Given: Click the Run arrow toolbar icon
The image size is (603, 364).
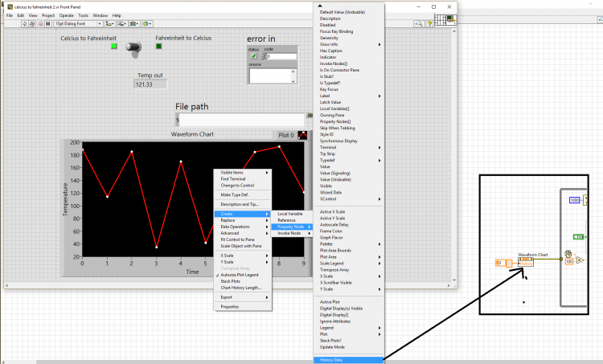Looking at the screenshot, I should click(x=25, y=24).
